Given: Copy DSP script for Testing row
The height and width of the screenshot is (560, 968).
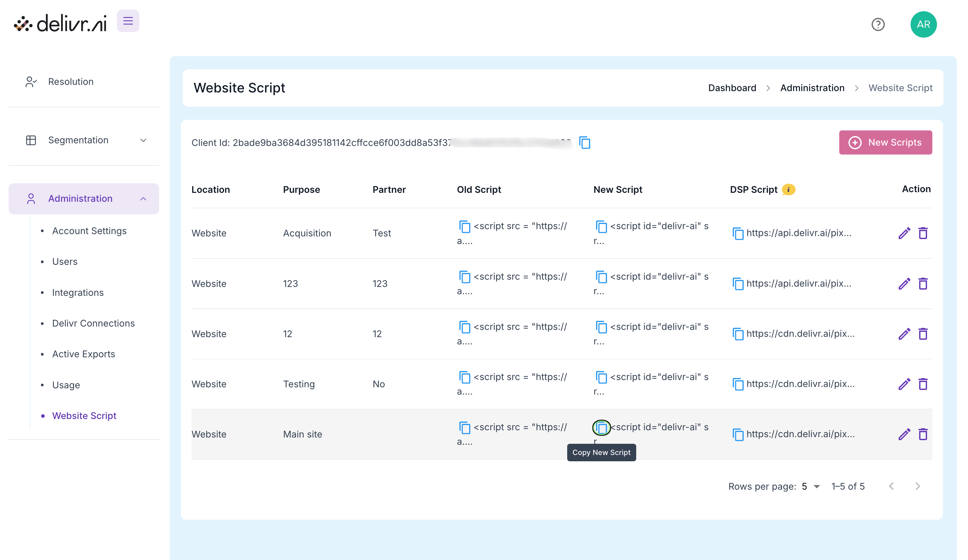Looking at the screenshot, I should (x=738, y=384).
